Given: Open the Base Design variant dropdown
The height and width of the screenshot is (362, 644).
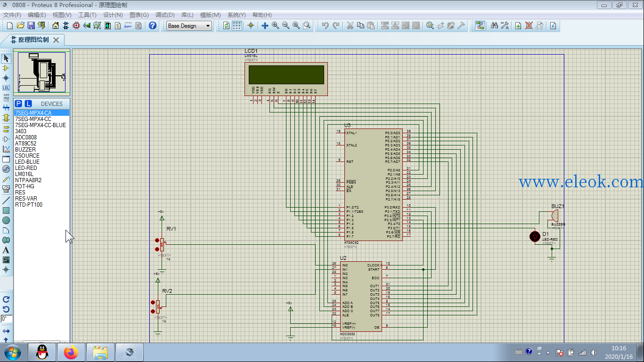Looking at the screenshot, I should [189, 26].
